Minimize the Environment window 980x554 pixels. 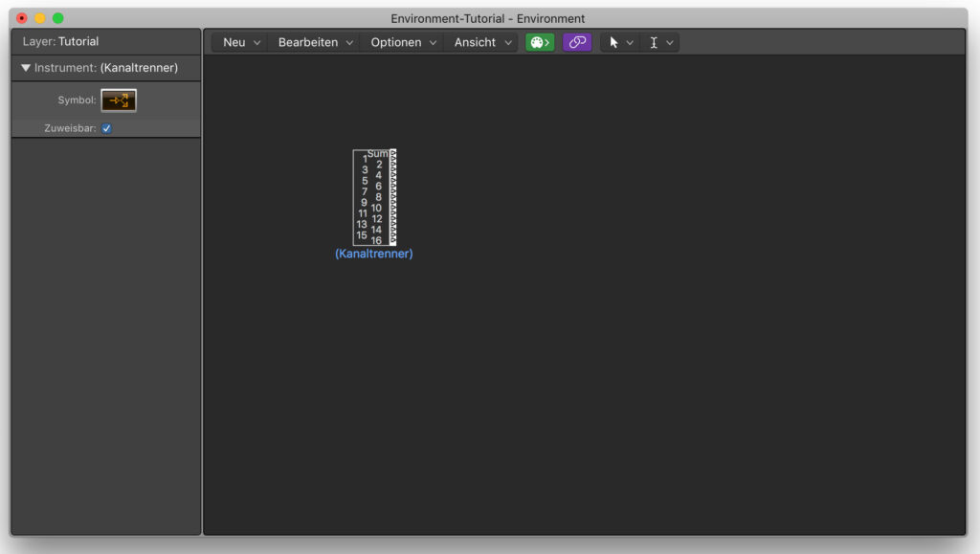pos(40,18)
